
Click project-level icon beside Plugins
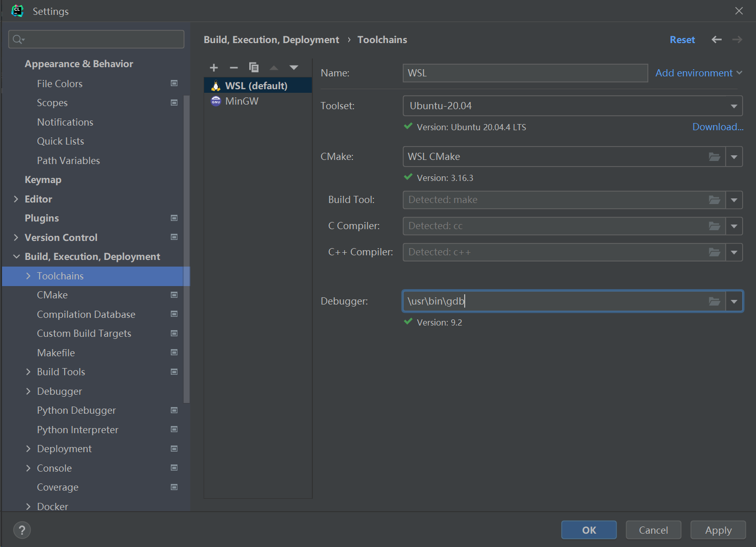(x=174, y=218)
